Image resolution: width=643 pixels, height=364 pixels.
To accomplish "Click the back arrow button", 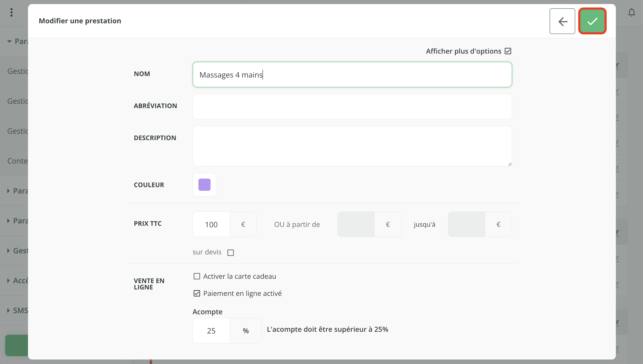I will pos(562,21).
